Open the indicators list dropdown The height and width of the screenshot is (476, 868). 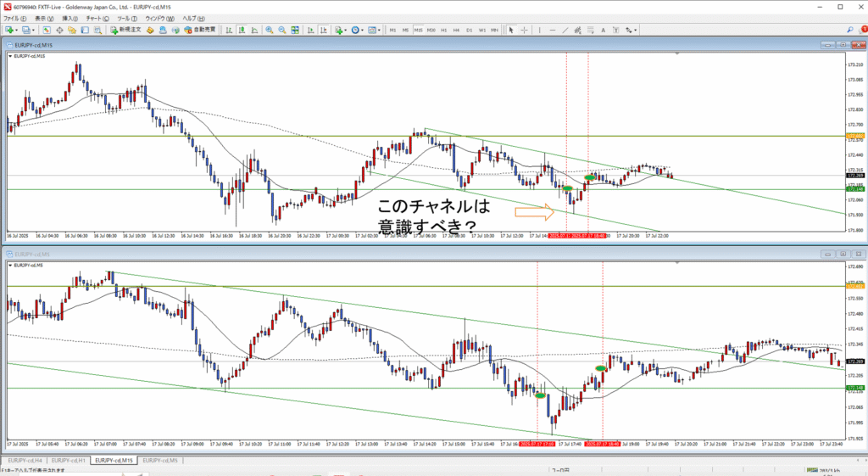click(x=341, y=30)
